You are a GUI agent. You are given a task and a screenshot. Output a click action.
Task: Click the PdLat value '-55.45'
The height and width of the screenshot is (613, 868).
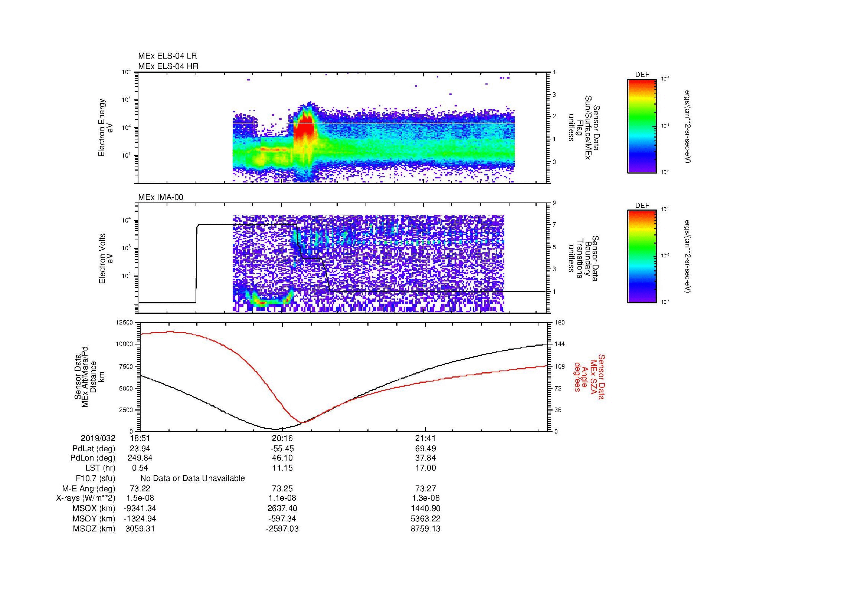[x=282, y=449]
